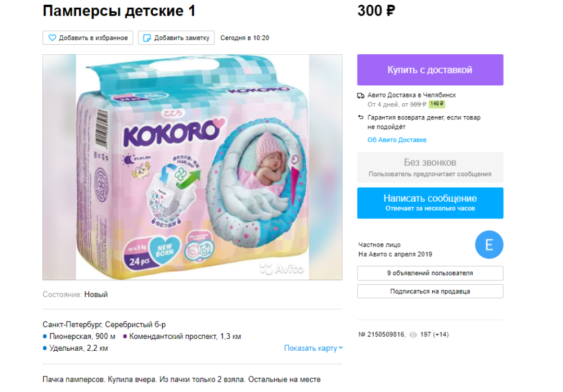View 9 объявлений пользователя
Screen dimensions: 563x392
click(430, 273)
